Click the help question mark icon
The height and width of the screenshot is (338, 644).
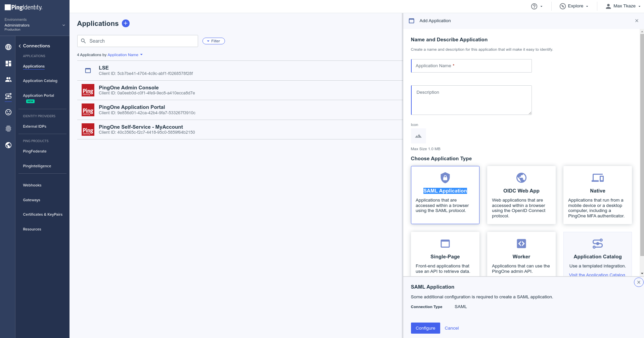tap(534, 6)
